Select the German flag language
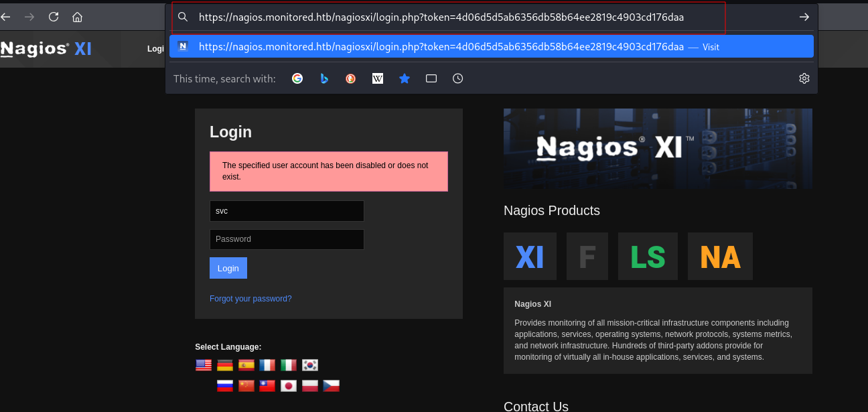The width and height of the screenshot is (868, 412). coord(225,365)
